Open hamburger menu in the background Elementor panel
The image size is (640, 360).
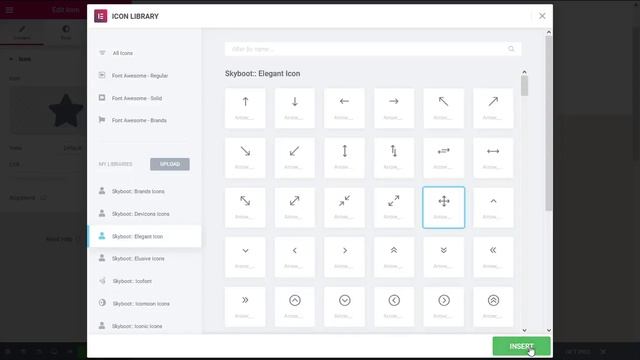point(9,9)
